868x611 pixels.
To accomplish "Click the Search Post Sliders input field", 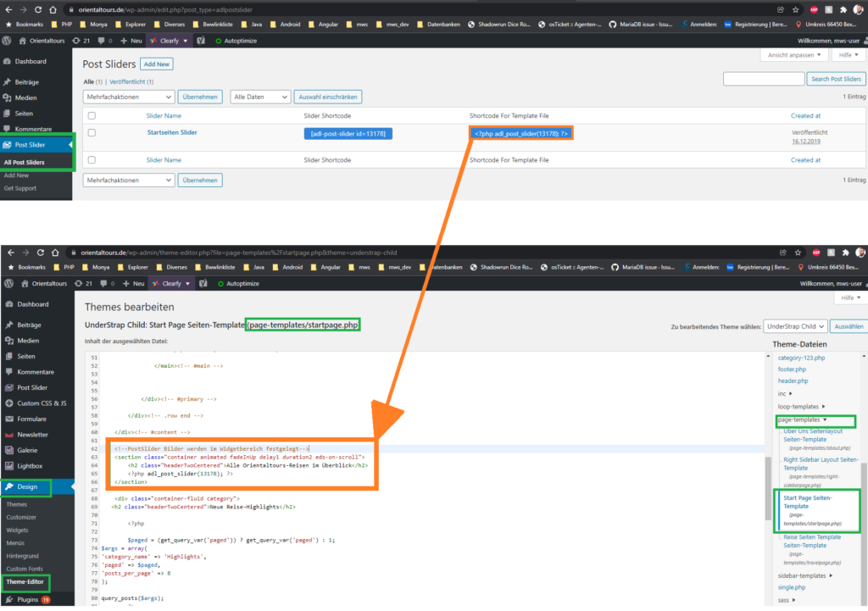I will 763,79.
